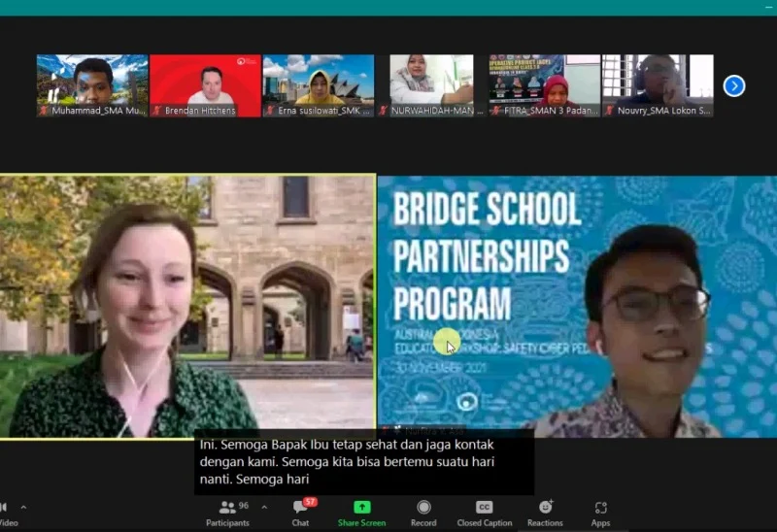Click the green Share Screen icon
Screen dimensions: 777x532
click(361, 507)
